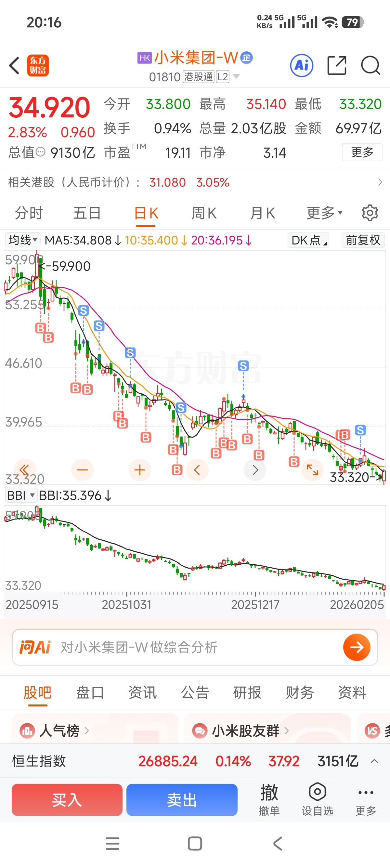Viewport: 390px width, 868px height.
Task: Open bottom 更多 three-dots menu
Action: pos(366,799)
